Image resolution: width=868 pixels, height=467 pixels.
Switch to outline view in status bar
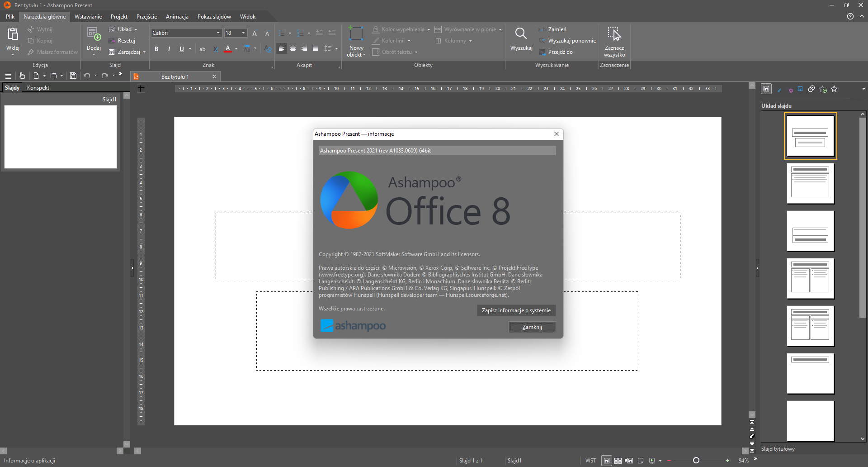point(629,461)
